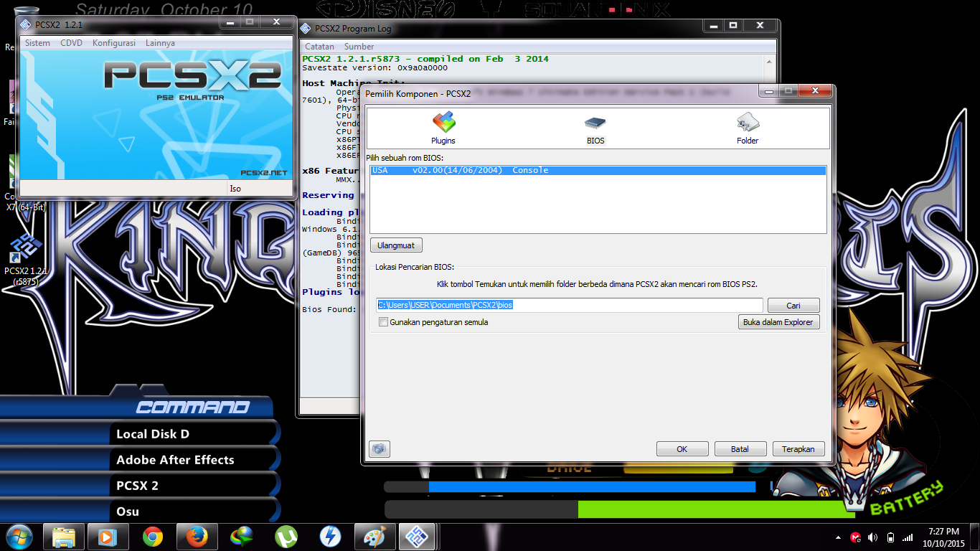Open Daemon Tools lightning icon in taskbar
The height and width of the screenshot is (551, 980).
(330, 537)
